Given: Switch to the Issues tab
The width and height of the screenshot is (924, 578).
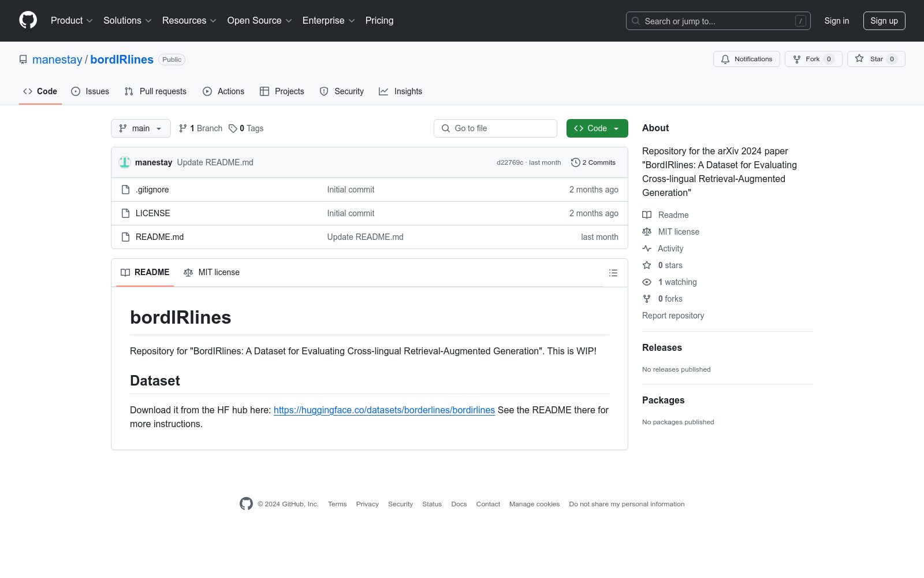Looking at the screenshot, I should 90,91.
